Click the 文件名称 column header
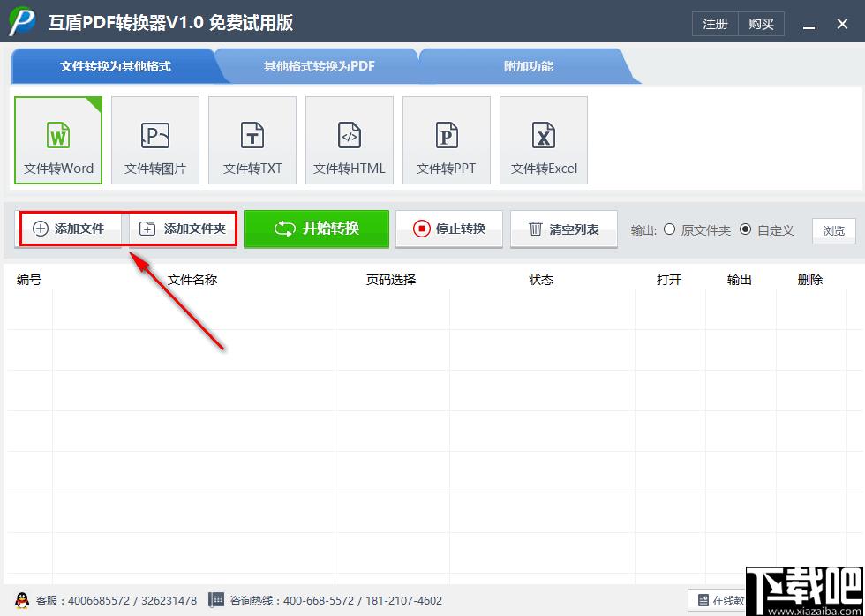The width and height of the screenshot is (865, 616). (192, 280)
